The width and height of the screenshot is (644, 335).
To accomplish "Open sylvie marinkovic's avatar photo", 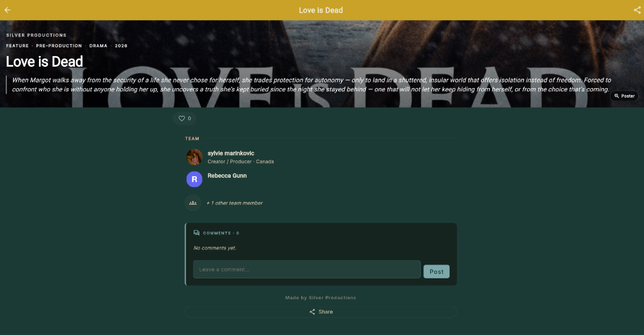I will pyautogui.click(x=194, y=157).
